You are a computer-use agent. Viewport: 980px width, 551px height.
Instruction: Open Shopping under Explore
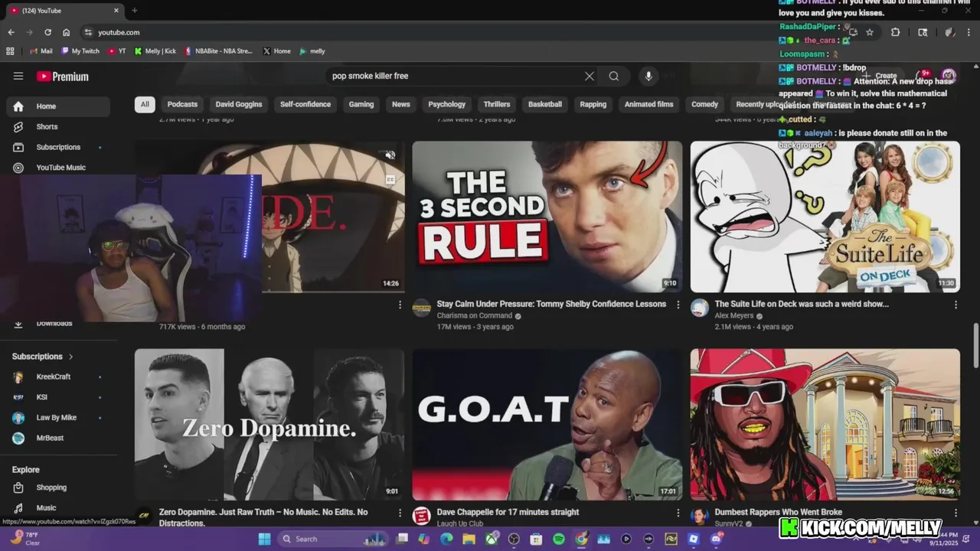click(58, 487)
